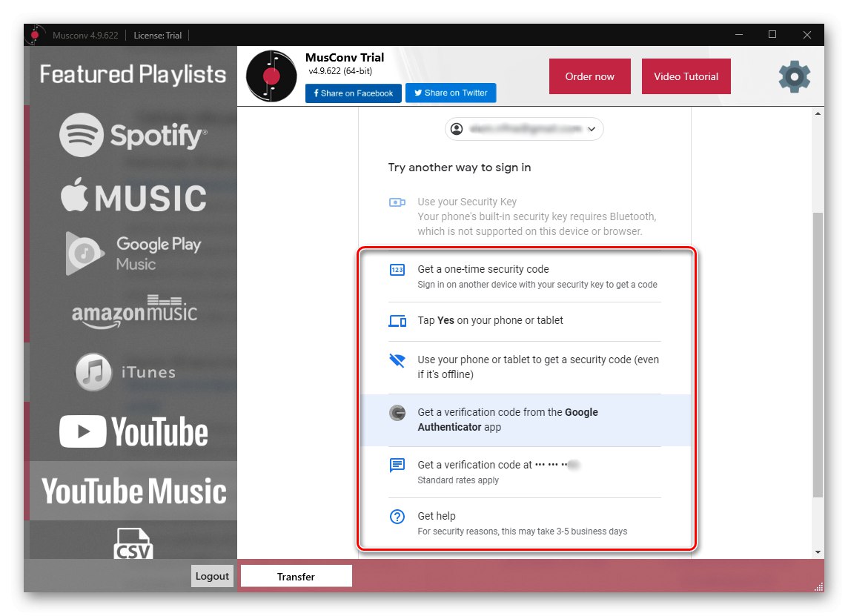Choose Google Play Music service
The height and width of the screenshot is (616, 848).
pos(133,254)
